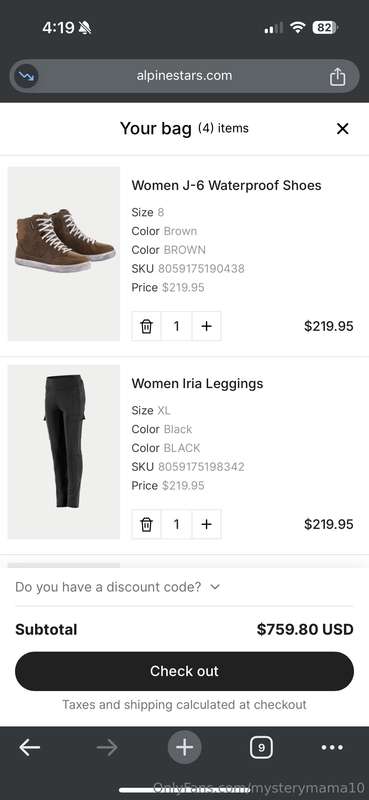Tap the Check out button
The image size is (369, 800).
[184, 671]
